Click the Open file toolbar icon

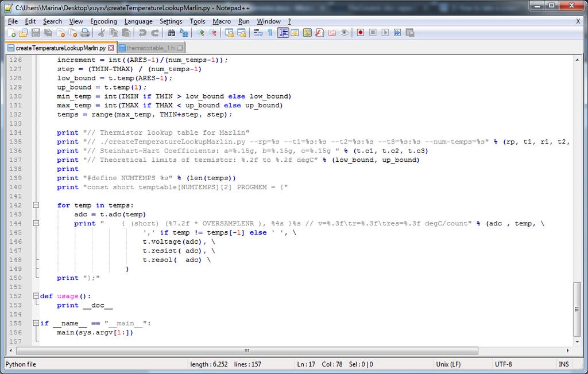[24, 33]
